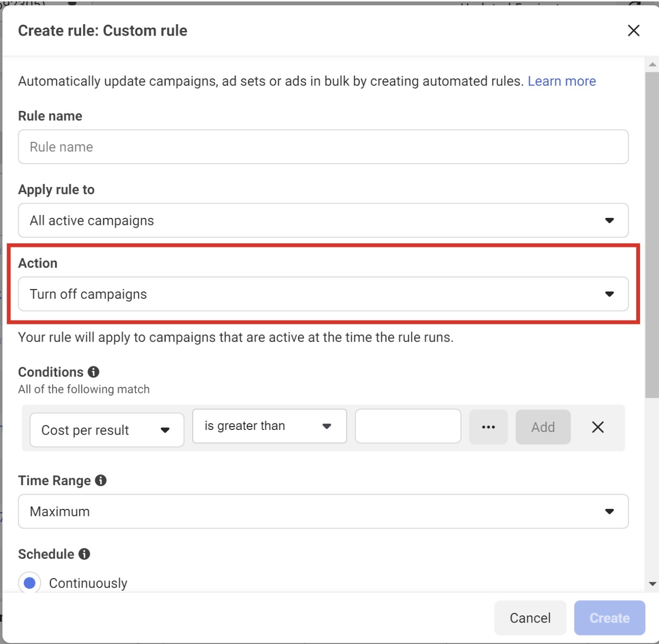
Task: Open the Time Range dropdown set to Maximum
Action: [x=323, y=511]
